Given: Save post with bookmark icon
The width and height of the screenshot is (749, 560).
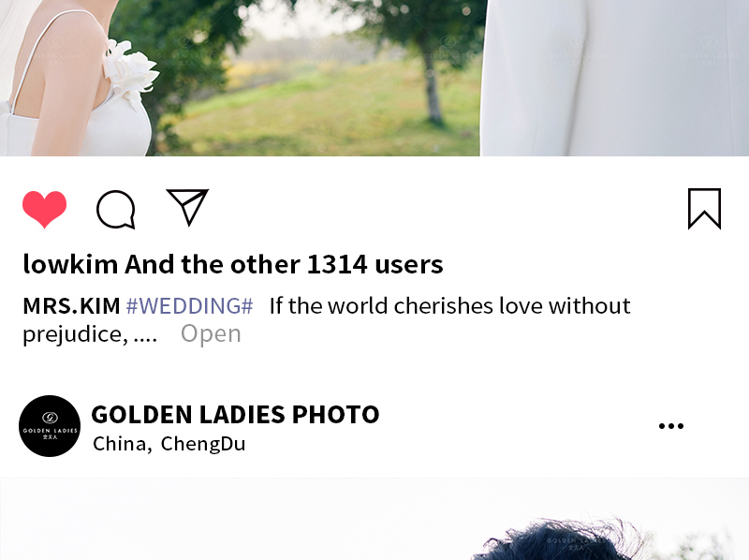Looking at the screenshot, I should (704, 209).
